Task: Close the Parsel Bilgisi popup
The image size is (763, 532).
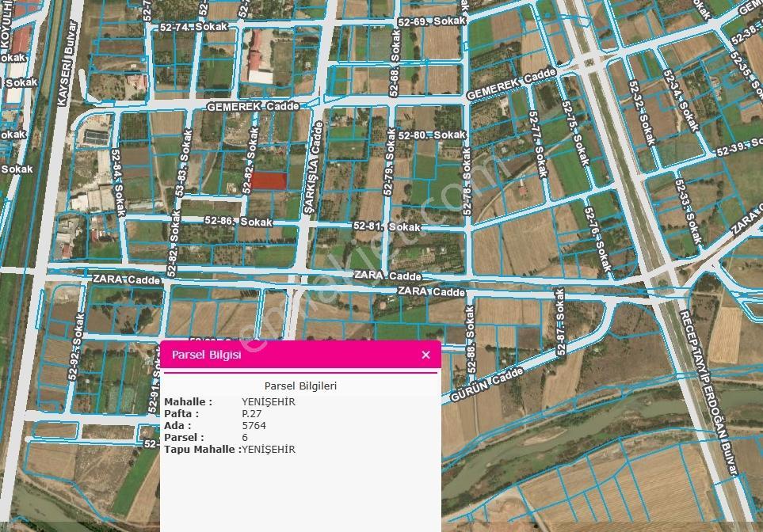Action: coord(425,355)
